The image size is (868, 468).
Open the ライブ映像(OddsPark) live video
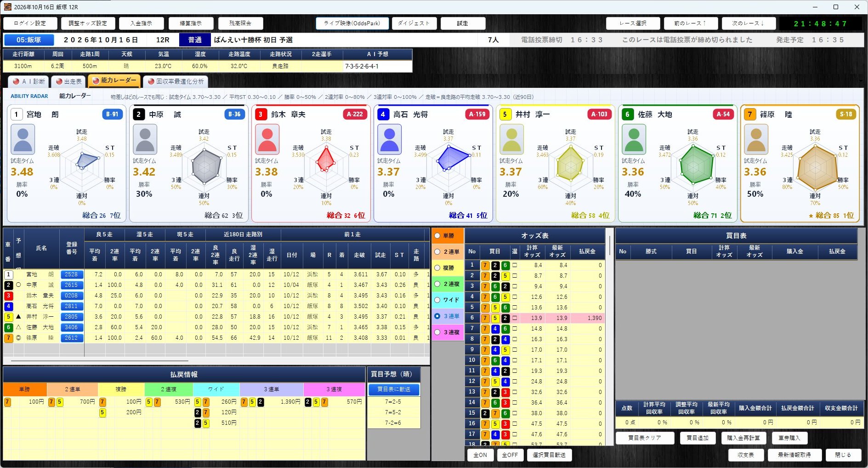pyautogui.click(x=352, y=23)
